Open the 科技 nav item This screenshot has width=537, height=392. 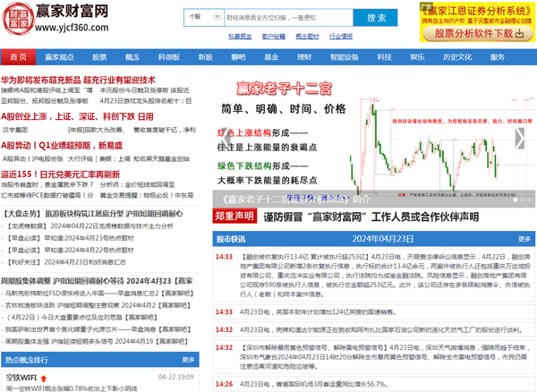(384, 57)
